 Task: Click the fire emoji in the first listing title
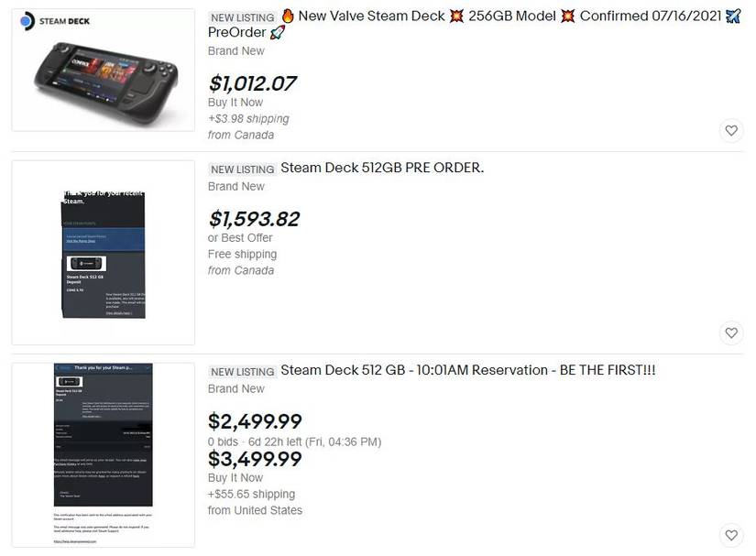288,16
